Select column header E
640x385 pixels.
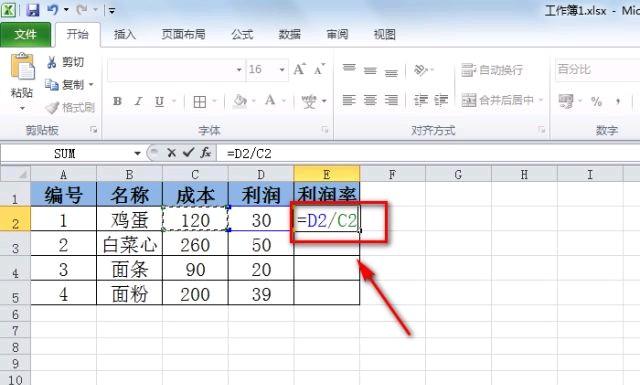327,174
